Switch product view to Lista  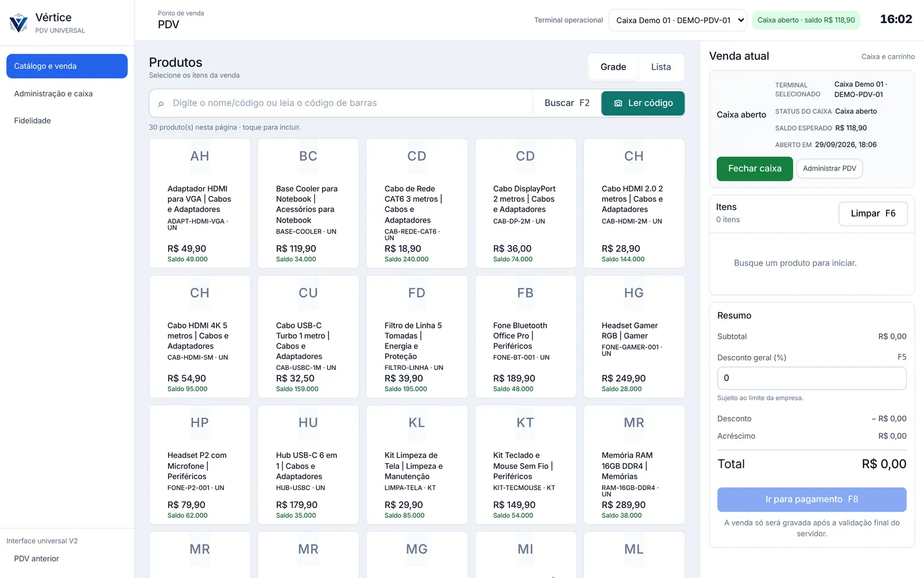(x=661, y=67)
